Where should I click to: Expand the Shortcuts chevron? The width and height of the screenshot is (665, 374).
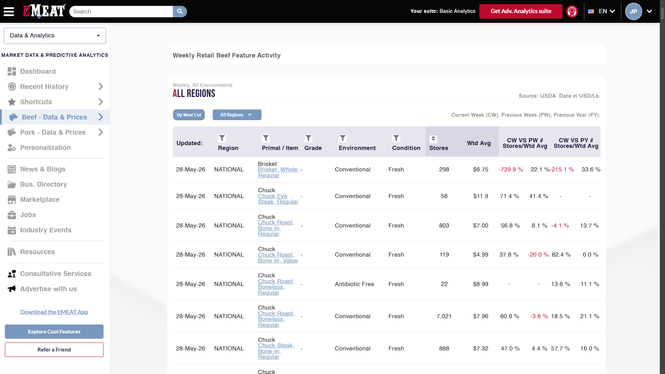(x=101, y=102)
